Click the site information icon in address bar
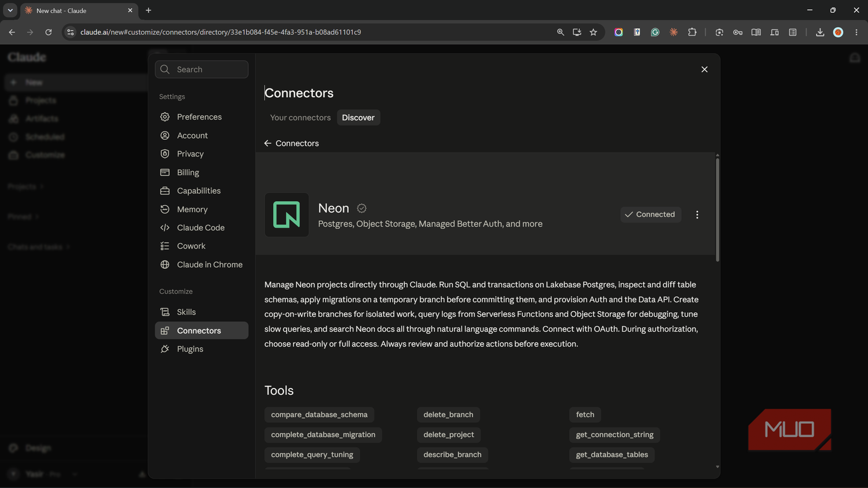The height and width of the screenshot is (488, 868). click(x=70, y=32)
